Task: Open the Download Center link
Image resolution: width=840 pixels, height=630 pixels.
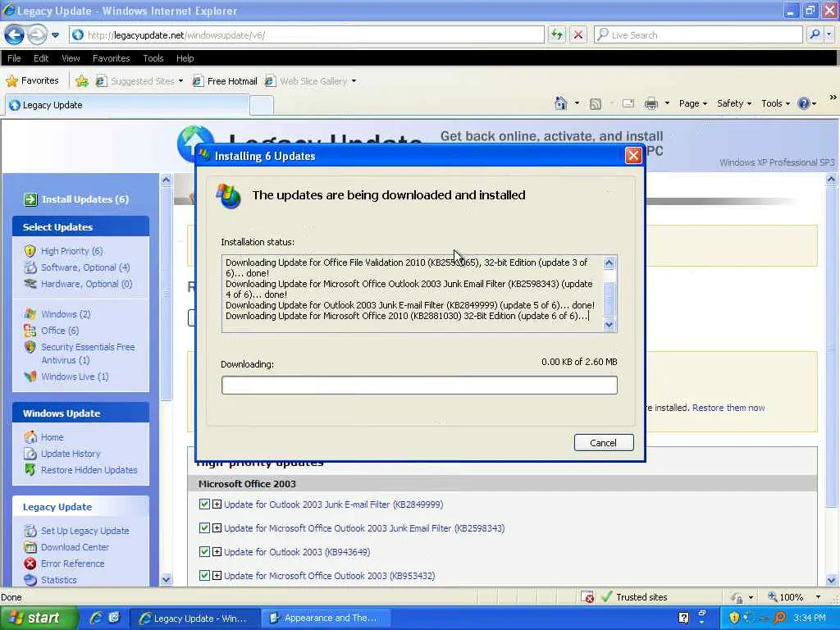Action: tap(75, 547)
